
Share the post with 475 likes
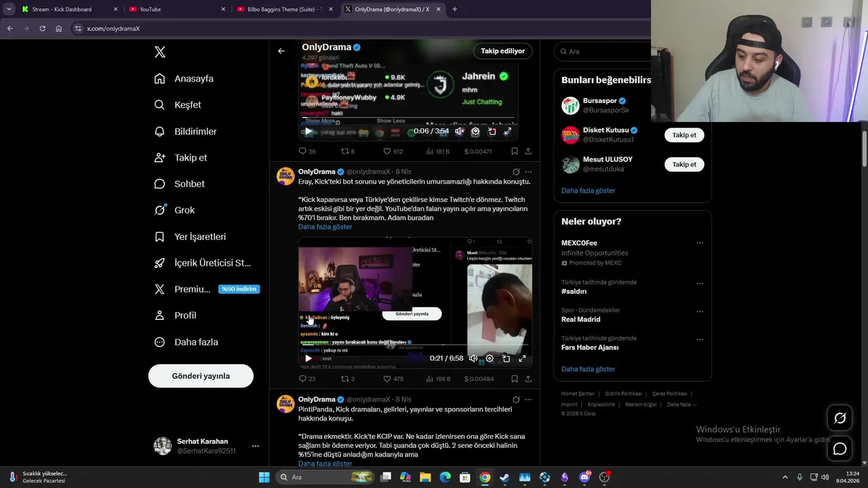click(x=528, y=379)
